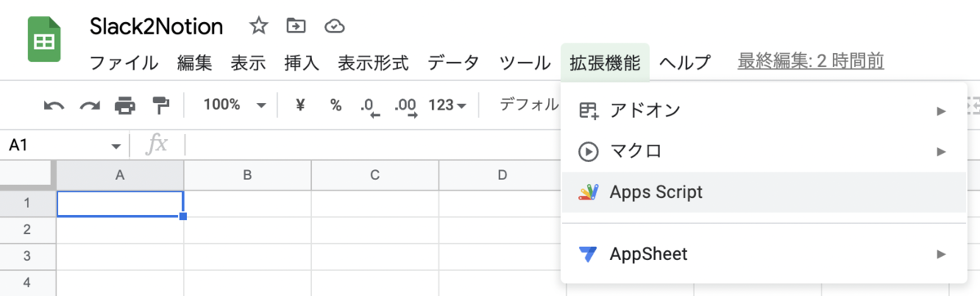Image resolution: width=980 pixels, height=296 pixels.
Task: Format as percent
Action: tap(336, 105)
